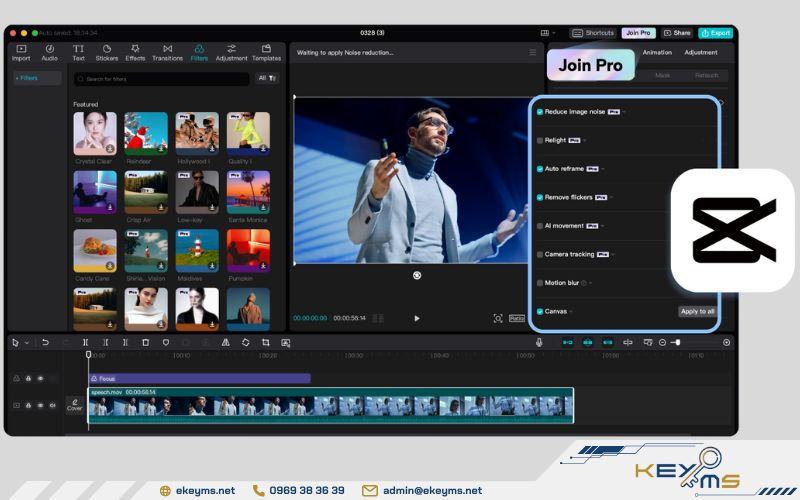The image size is (800, 500).
Task: Click the undo arrow in timeline toolbar
Action: (45, 342)
